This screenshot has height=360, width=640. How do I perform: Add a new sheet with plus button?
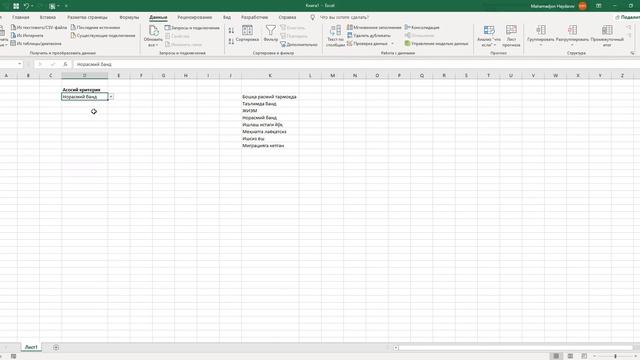pos(56,347)
